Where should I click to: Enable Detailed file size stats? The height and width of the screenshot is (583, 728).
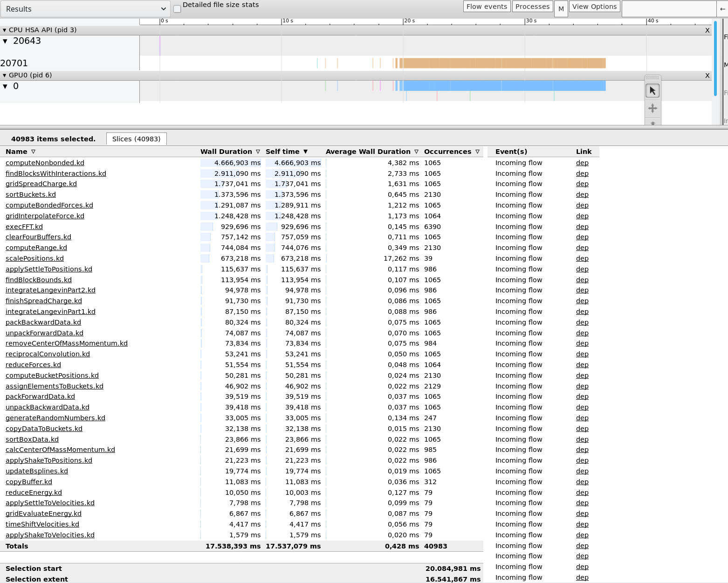tap(177, 8)
